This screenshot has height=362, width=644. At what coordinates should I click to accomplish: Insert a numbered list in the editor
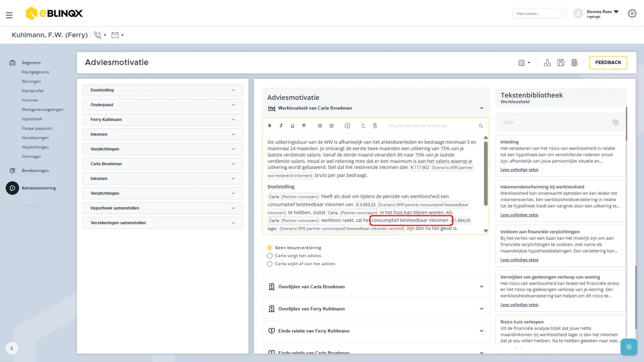coord(331,125)
